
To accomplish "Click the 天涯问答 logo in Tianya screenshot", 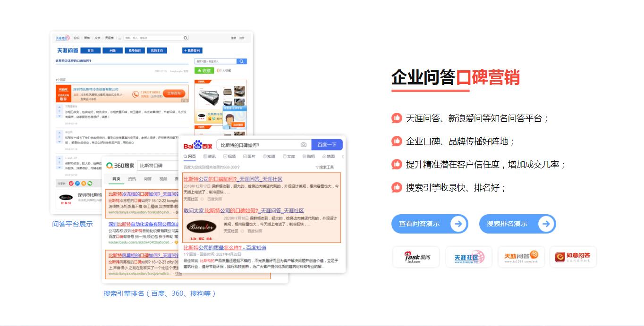I will [68, 50].
